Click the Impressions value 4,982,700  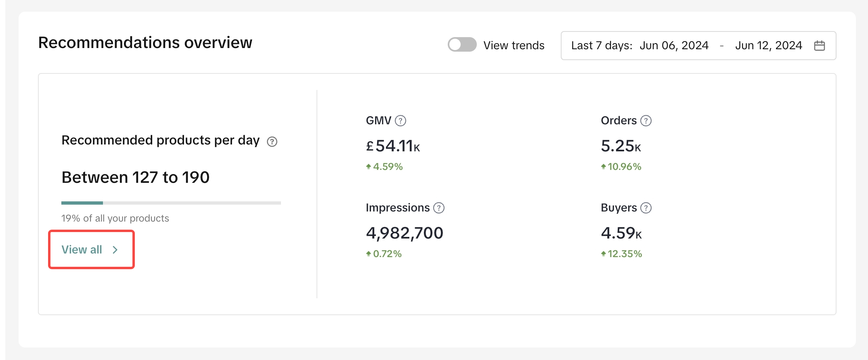click(x=405, y=233)
